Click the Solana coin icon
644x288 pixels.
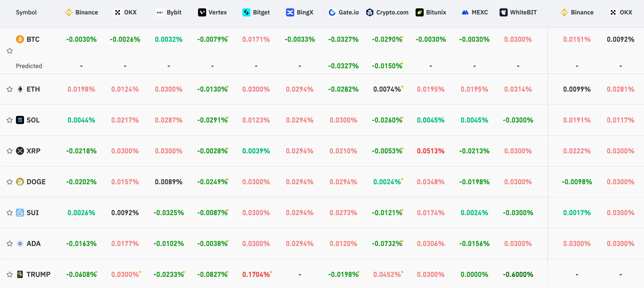pos(20,120)
